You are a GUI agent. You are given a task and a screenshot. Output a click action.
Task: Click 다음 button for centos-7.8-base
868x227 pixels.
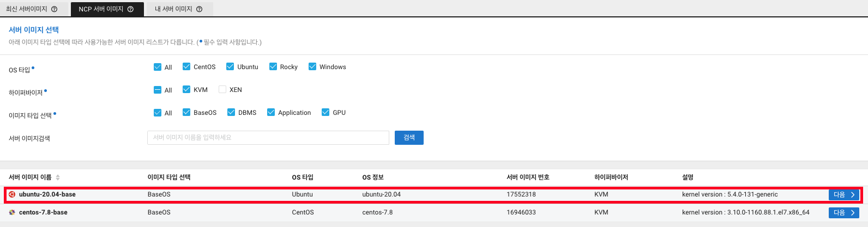844,212
